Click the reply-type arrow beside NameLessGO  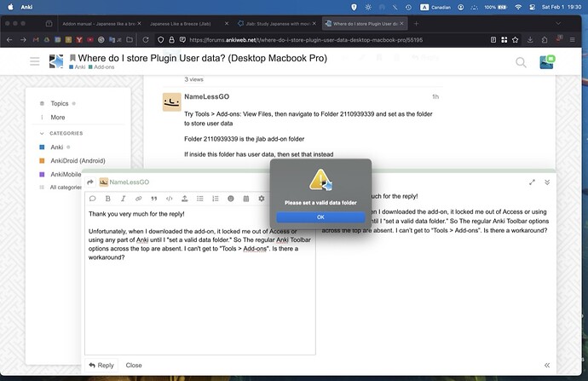point(90,182)
